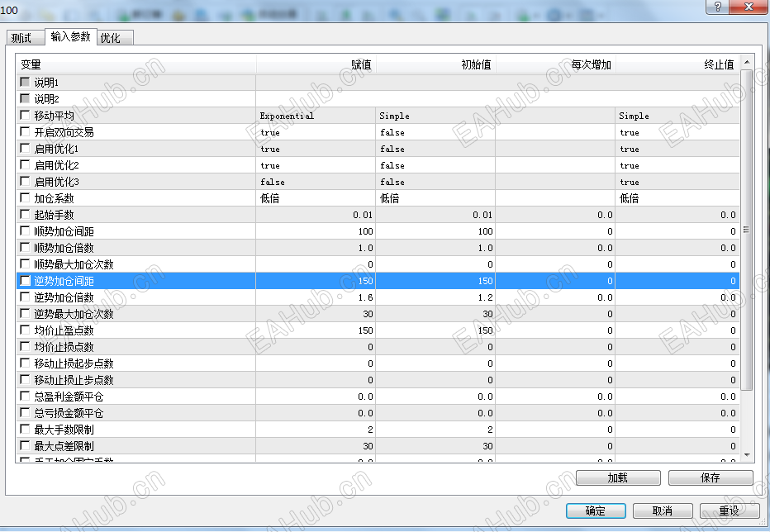Click the help question mark in title bar

[716, 7]
